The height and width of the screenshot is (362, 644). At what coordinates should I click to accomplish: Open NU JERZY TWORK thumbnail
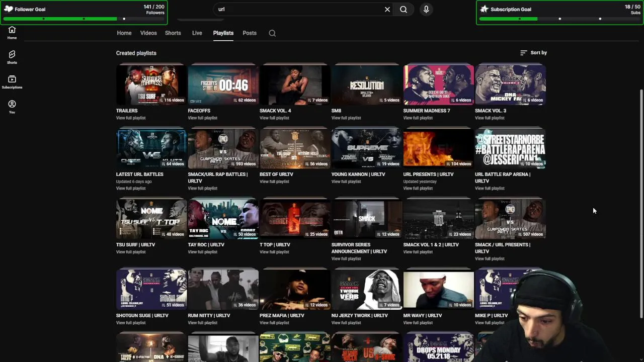[x=367, y=290]
